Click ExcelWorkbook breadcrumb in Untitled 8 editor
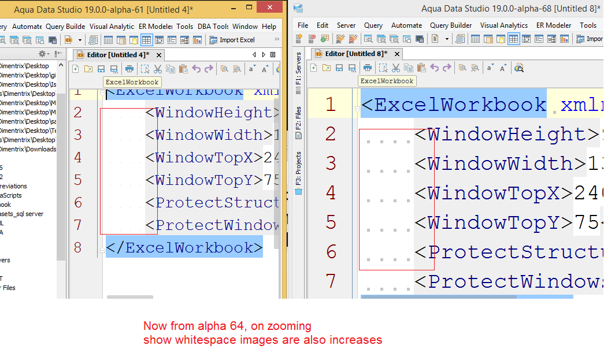 pos(387,81)
